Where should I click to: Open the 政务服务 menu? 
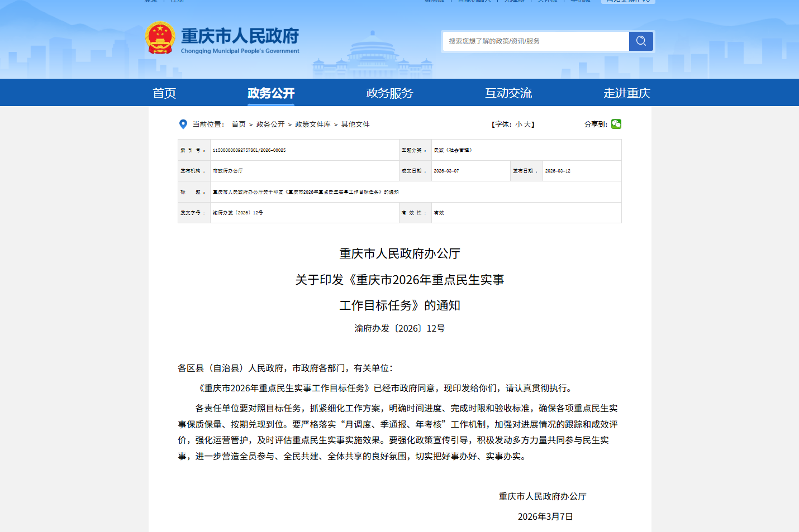[x=389, y=93]
